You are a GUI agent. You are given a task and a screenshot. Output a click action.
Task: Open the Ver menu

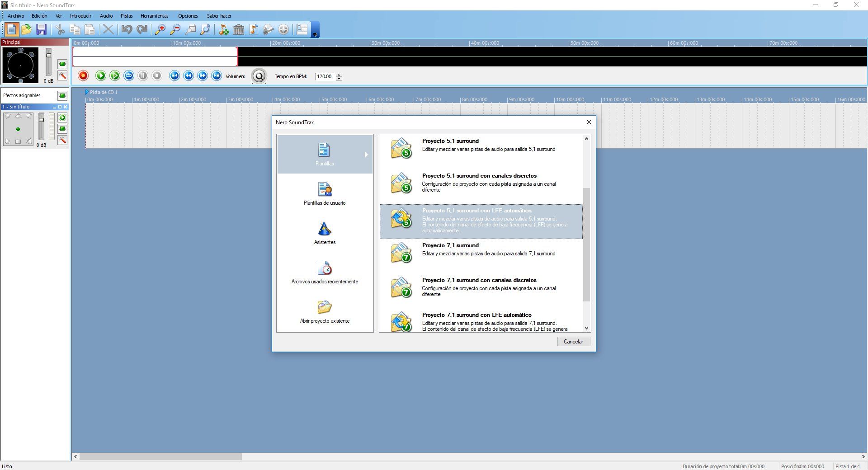point(59,16)
